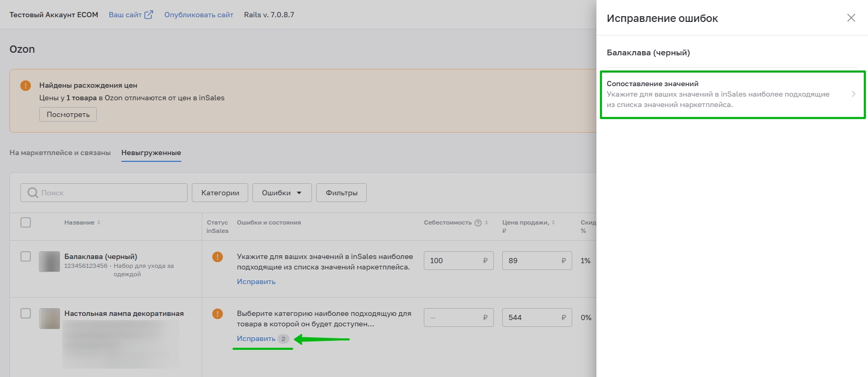The height and width of the screenshot is (377, 868).
Task: Click the orange warning icon in price discrepancy banner
Action: (26, 85)
